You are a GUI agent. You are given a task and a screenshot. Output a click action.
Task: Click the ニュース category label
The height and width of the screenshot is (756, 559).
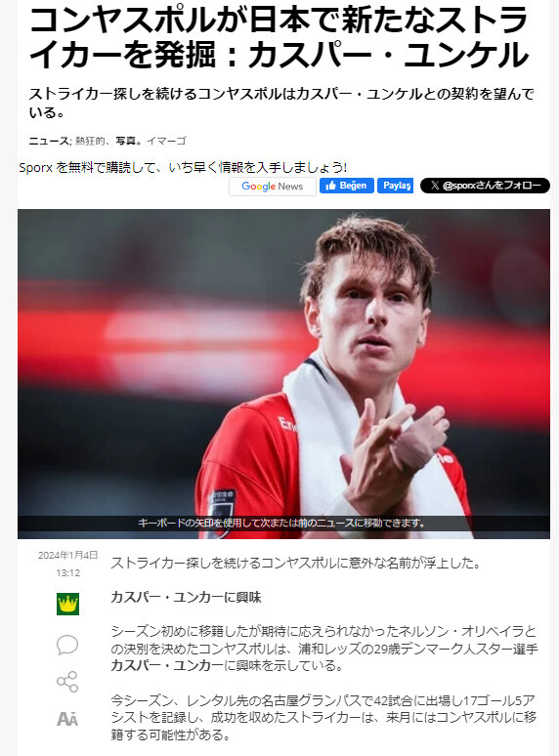[49, 141]
